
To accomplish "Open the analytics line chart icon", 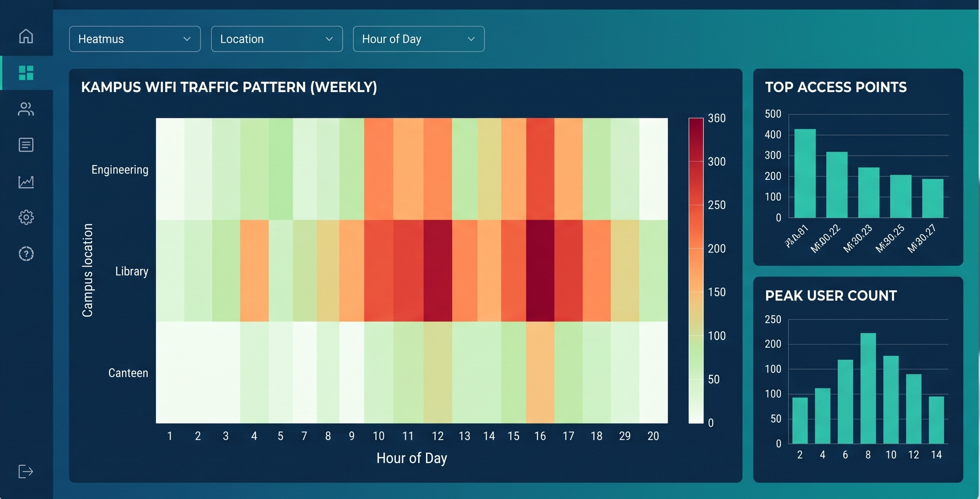I will [26, 182].
